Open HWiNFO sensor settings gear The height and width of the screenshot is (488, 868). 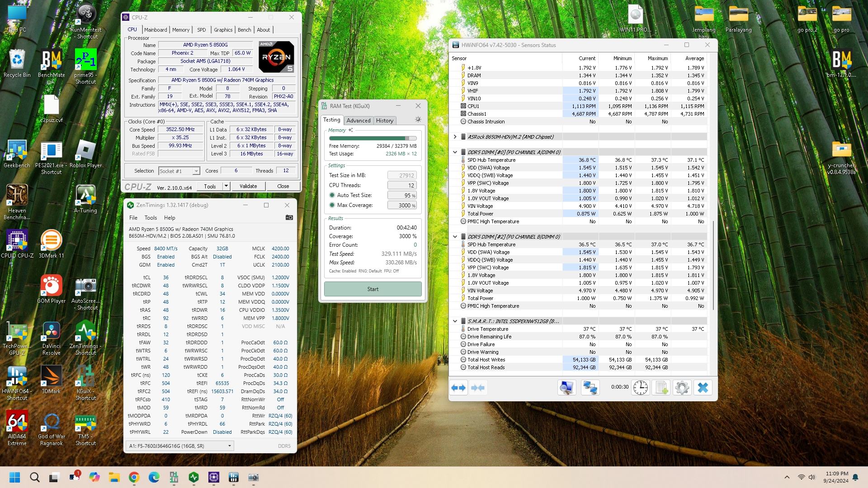click(x=682, y=388)
